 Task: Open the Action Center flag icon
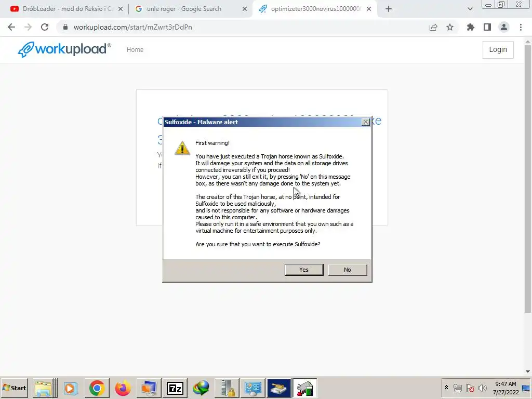pos(470,388)
